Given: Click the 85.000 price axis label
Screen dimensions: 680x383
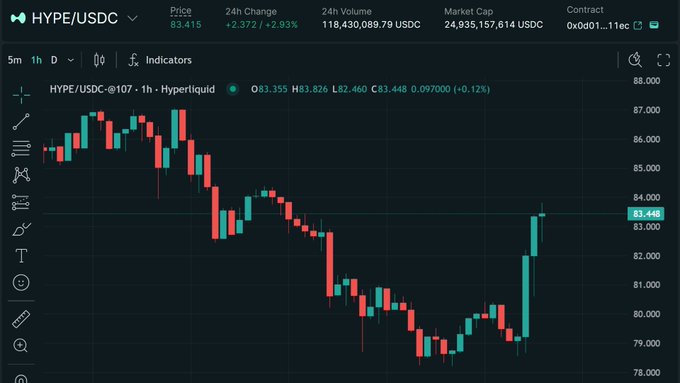Looking at the screenshot, I should 646,168.
